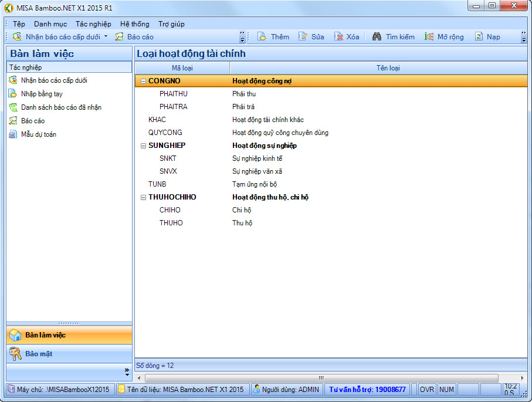Open the Báo cáo toolbar icon
This screenshot has height=402, width=532.
point(119,36)
